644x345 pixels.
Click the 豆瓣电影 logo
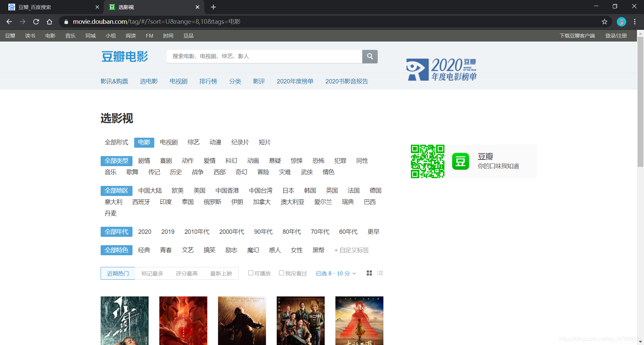point(125,57)
